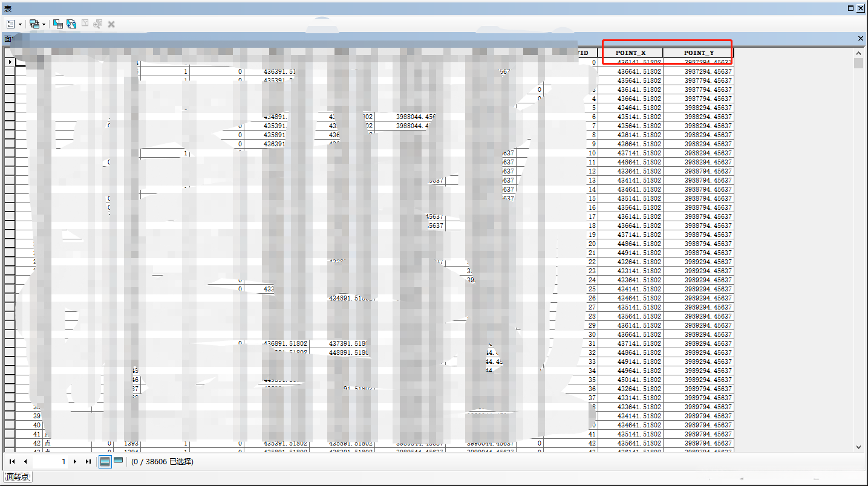The image size is (868, 486).
Task: Toggle Show selected records view
Action: (119, 461)
